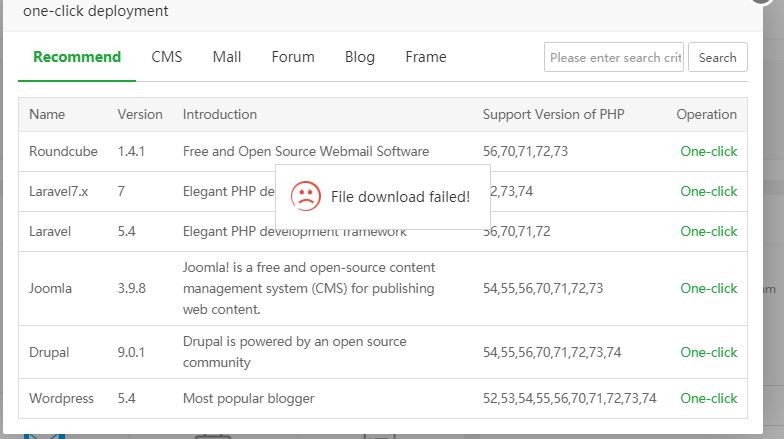Click the Introduction column header
The image size is (784, 439).
tap(220, 114)
